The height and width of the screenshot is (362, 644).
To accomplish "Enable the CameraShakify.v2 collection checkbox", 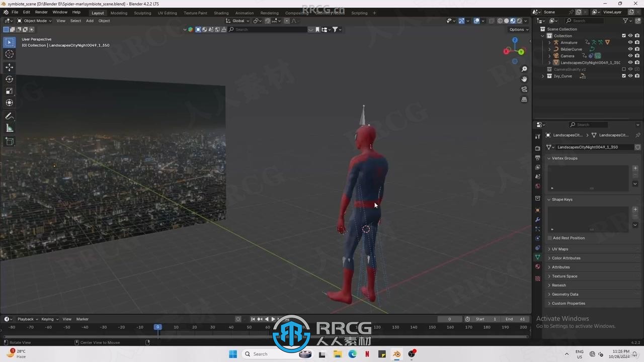I will (x=624, y=69).
